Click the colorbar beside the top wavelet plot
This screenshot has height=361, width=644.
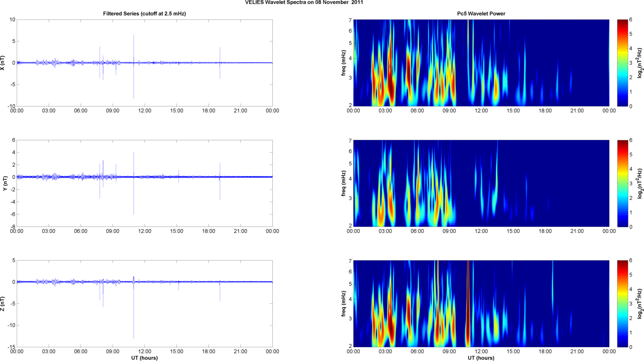click(x=622, y=63)
